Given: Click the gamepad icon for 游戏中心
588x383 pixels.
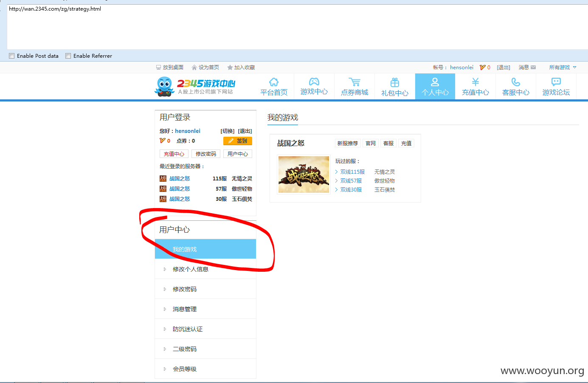Looking at the screenshot, I should [314, 82].
